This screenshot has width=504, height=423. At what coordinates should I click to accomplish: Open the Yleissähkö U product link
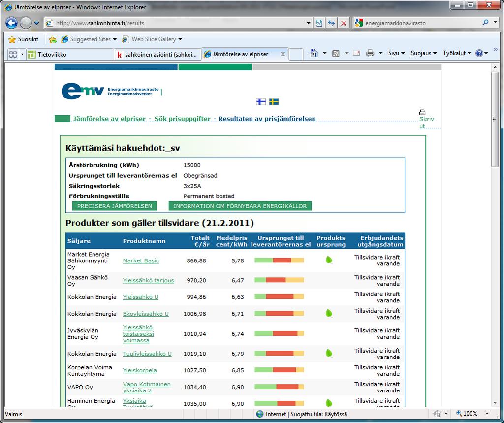point(140,297)
